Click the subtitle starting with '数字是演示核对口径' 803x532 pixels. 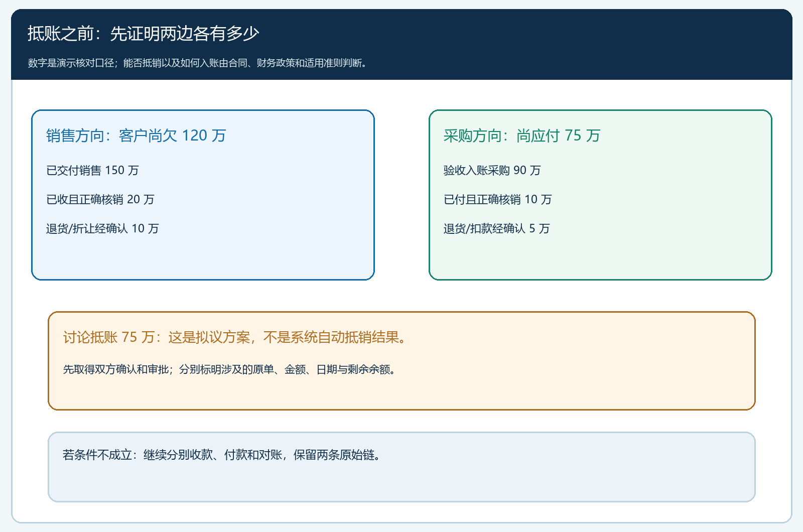tap(199, 63)
